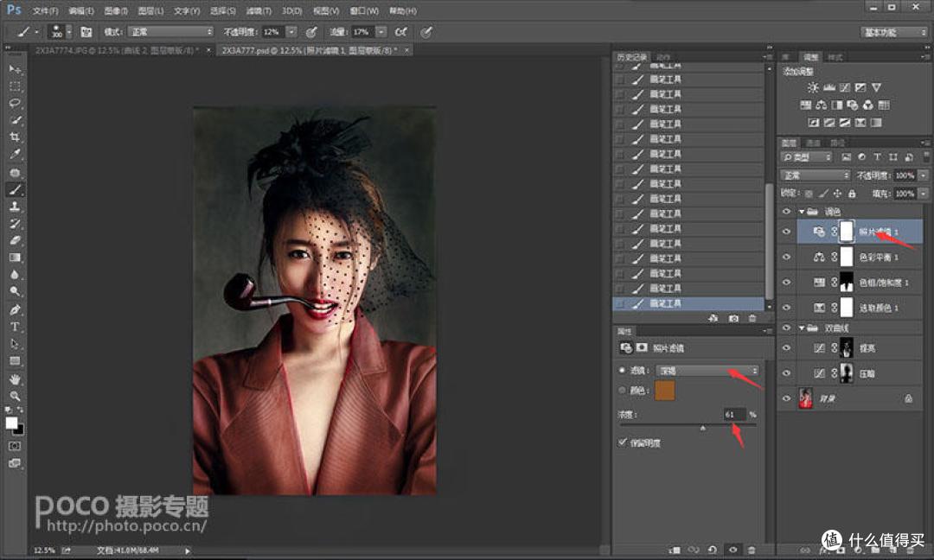Select the 滤镜 radio button
Image resolution: width=934 pixels, height=560 pixels.
(623, 370)
